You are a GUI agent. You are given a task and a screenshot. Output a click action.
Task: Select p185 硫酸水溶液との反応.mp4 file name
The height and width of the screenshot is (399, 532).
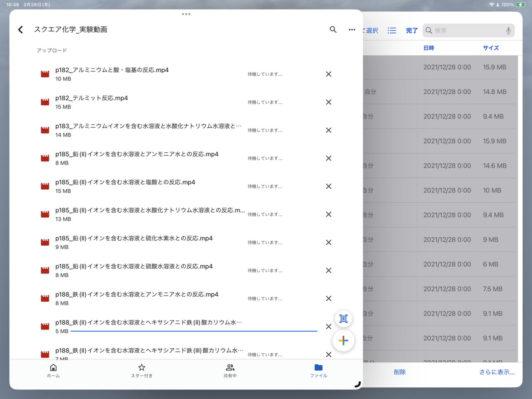coord(134,266)
